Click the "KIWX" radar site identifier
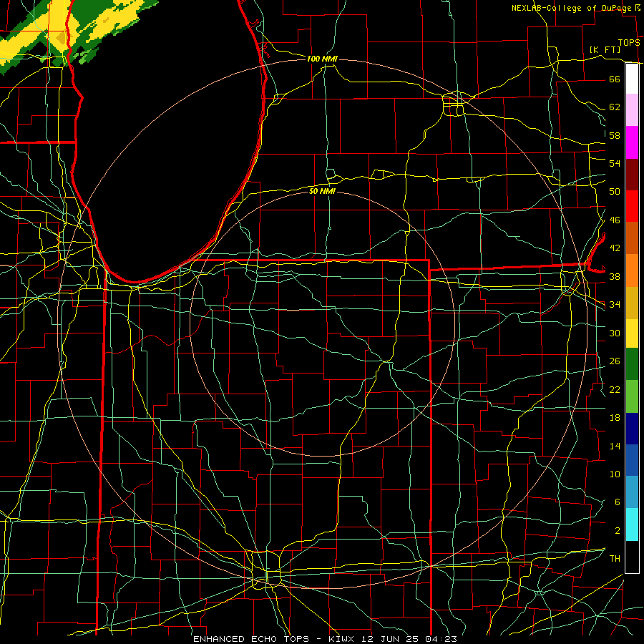The image size is (644, 644). [x=343, y=639]
